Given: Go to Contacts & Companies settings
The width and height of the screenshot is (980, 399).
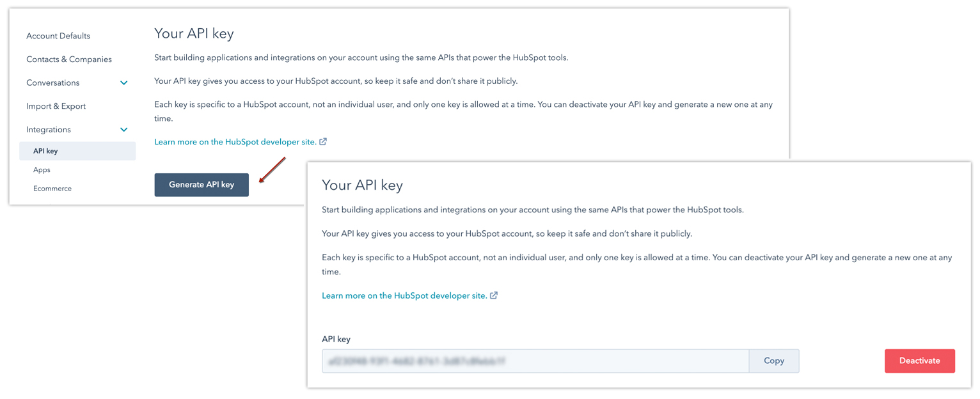Looking at the screenshot, I should tap(69, 59).
